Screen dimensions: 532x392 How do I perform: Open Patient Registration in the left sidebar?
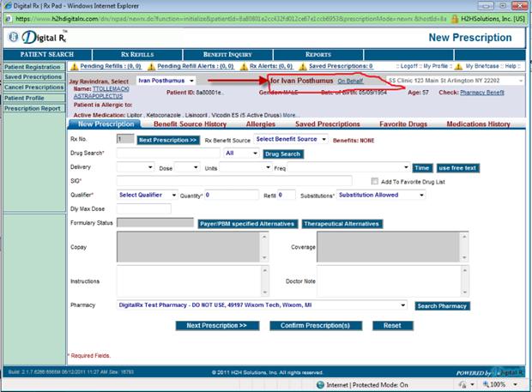coord(32,67)
